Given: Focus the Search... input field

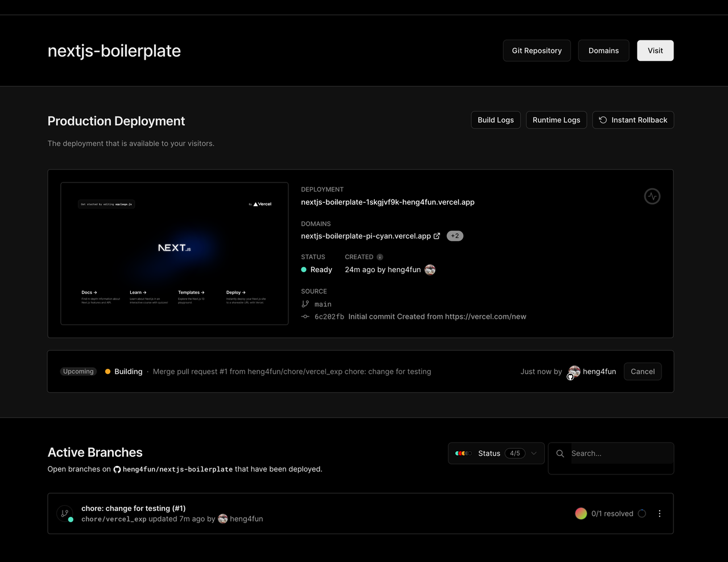Looking at the screenshot, I should click(622, 453).
